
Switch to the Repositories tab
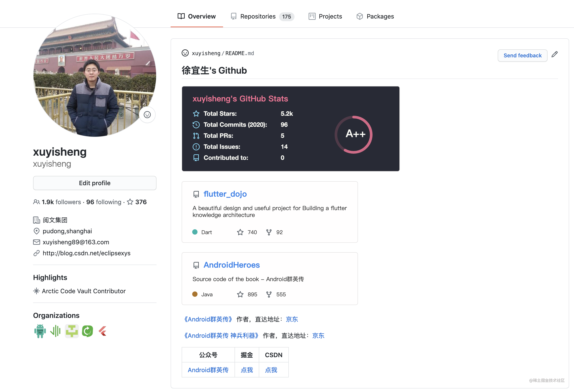(262, 16)
